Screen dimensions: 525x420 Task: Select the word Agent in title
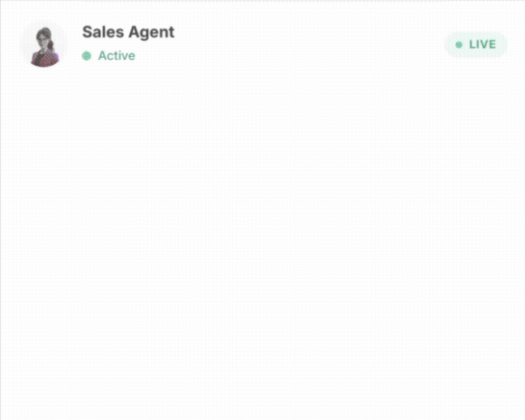(151, 33)
